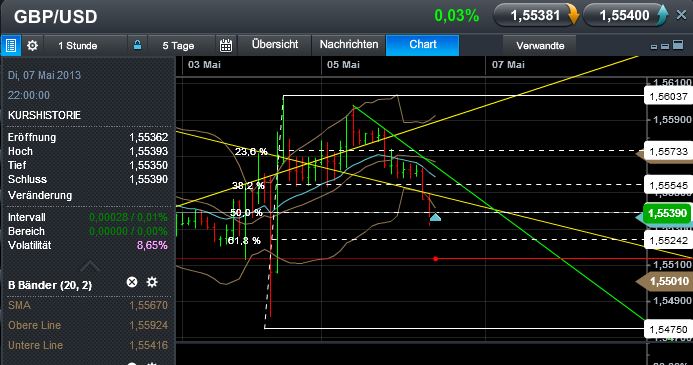Click the red dot on horizontal line
This screenshot has width=693, height=365.
click(x=435, y=259)
